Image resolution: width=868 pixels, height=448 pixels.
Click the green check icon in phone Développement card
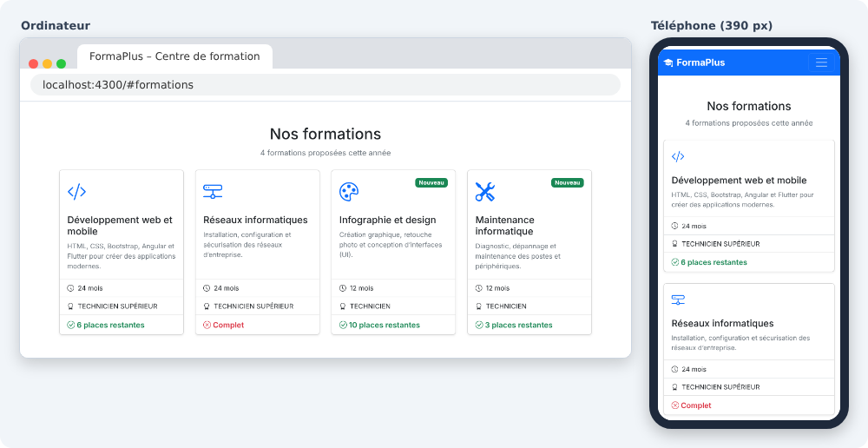675,262
